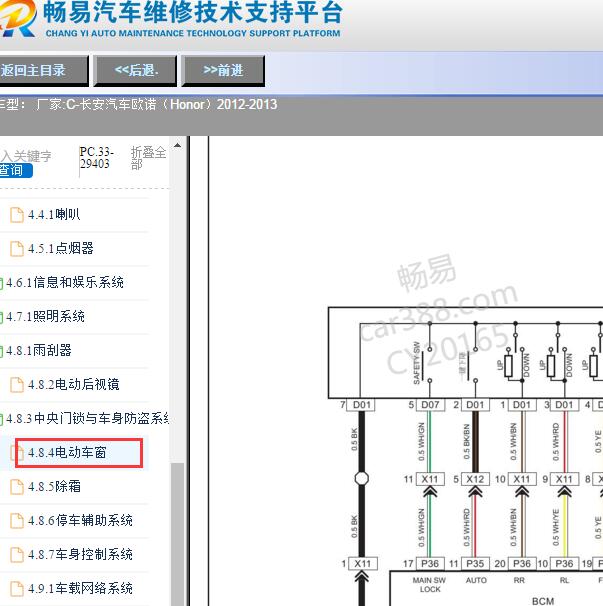The image size is (603, 606).
Task: Click the scroll-up arrow of the tree panel
Action: (177, 145)
